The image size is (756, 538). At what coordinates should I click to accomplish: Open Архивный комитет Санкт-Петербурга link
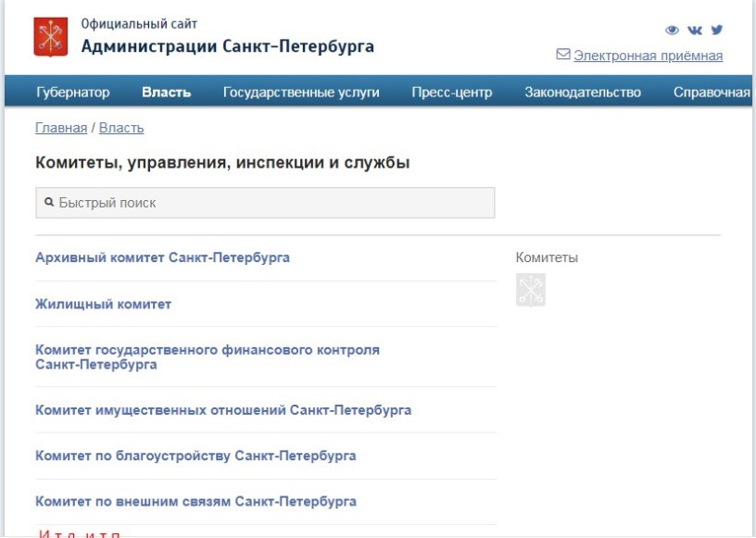point(162,257)
